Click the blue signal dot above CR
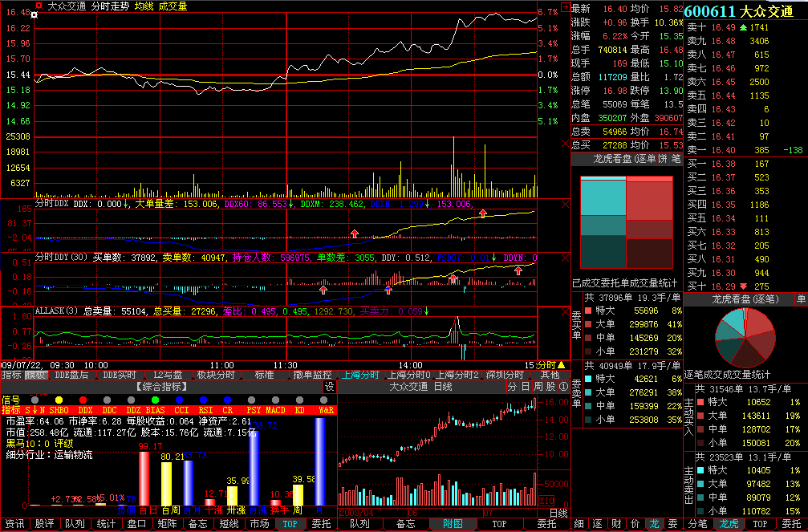Viewport: 808px width, 532px height. coord(227,400)
